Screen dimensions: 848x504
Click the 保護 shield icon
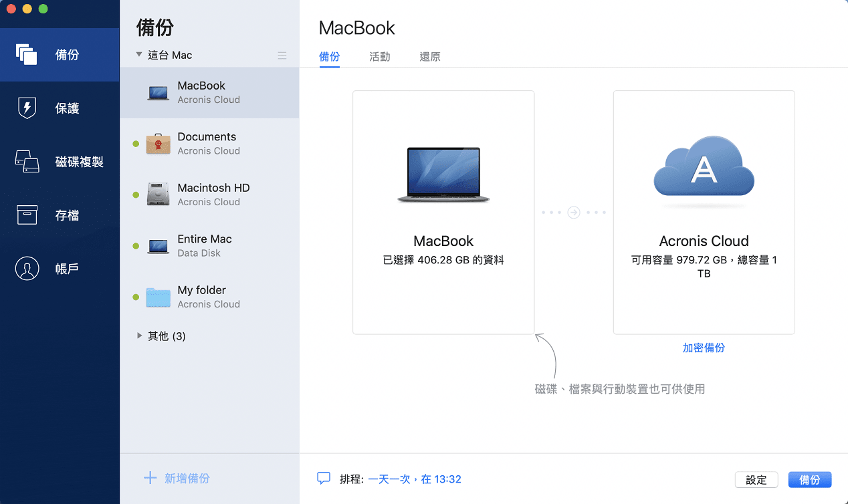[27, 108]
